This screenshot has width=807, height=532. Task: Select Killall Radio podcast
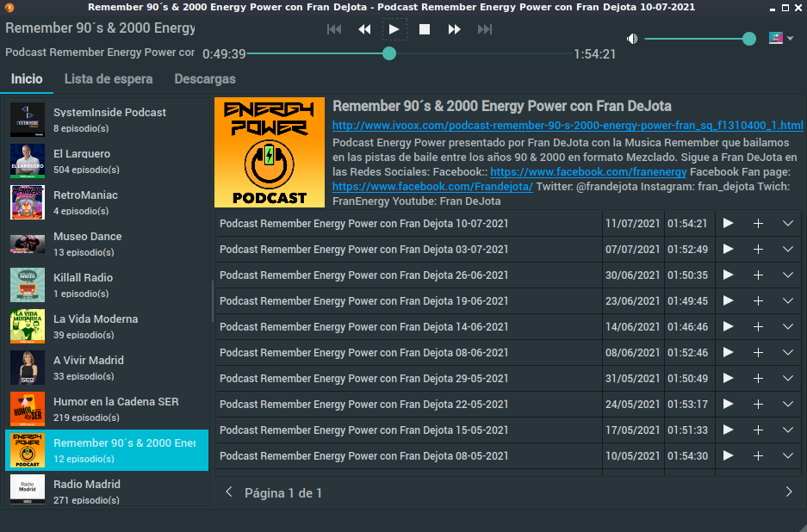pyautogui.click(x=107, y=285)
